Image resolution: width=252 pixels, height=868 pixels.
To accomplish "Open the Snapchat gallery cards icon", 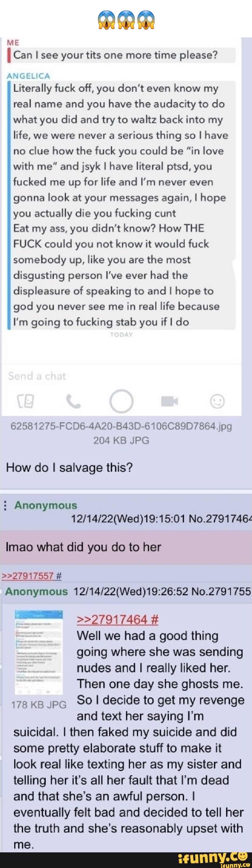I will pyautogui.click(x=26, y=401).
